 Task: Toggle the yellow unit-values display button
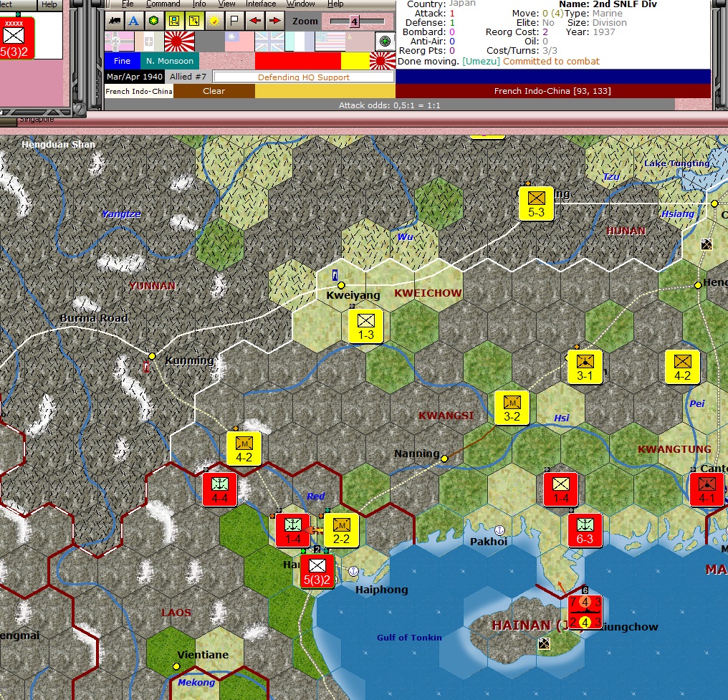tap(174, 21)
